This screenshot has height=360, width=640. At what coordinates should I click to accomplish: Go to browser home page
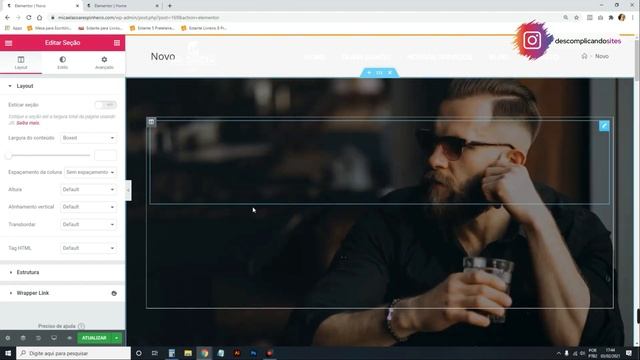click(x=40, y=18)
